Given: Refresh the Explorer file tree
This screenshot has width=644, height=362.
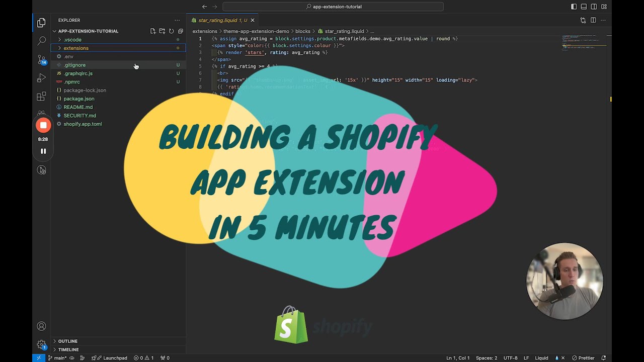Looking at the screenshot, I should click(171, 31).
